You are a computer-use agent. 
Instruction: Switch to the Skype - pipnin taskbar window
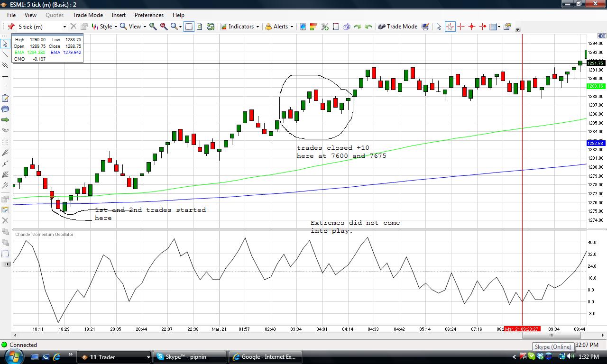(190, 357)
